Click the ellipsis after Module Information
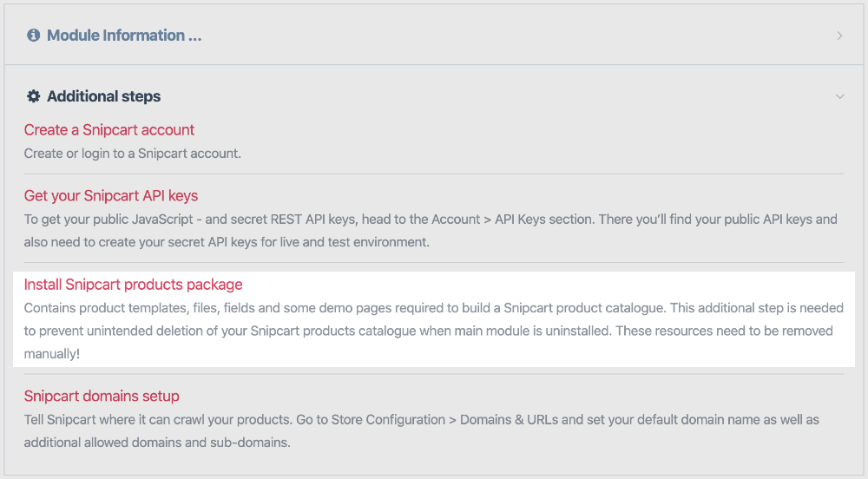Screen dimensions: 868x479 (194, 36)
